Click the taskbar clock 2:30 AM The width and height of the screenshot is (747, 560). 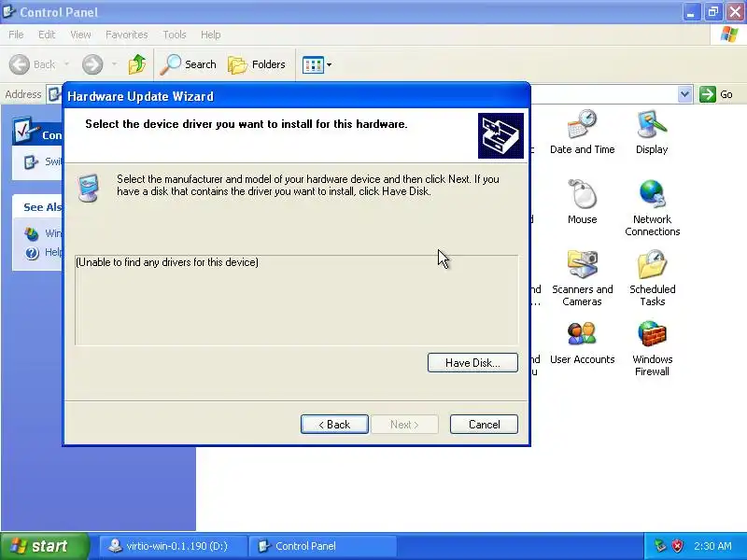[712, 546]
